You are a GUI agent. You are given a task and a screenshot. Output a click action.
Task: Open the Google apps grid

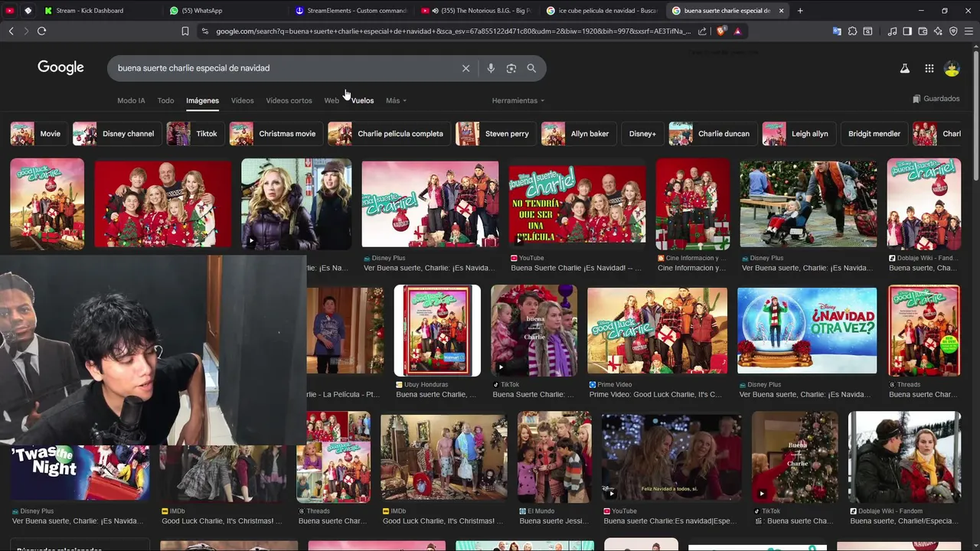pyautogui.click(x=929, y=68)
